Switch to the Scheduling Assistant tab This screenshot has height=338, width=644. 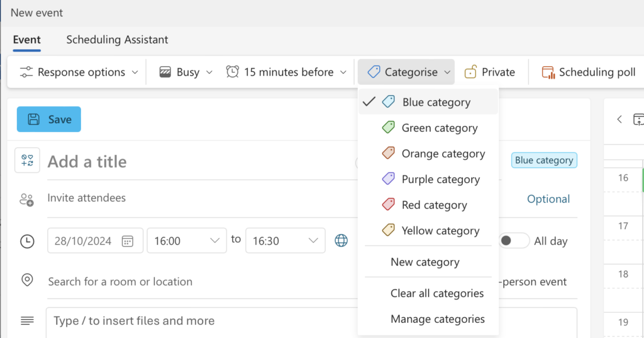pyautogui.click(x=117, y=40)
